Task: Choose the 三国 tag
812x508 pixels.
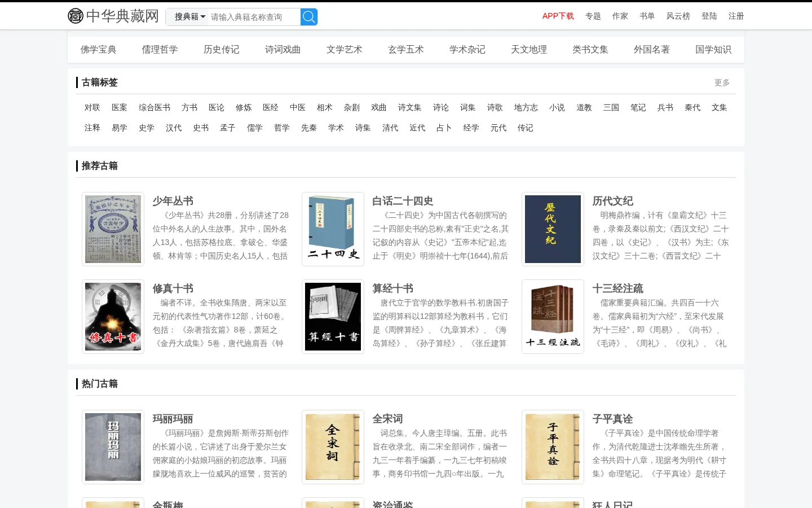Action: (x=611, y=108)
